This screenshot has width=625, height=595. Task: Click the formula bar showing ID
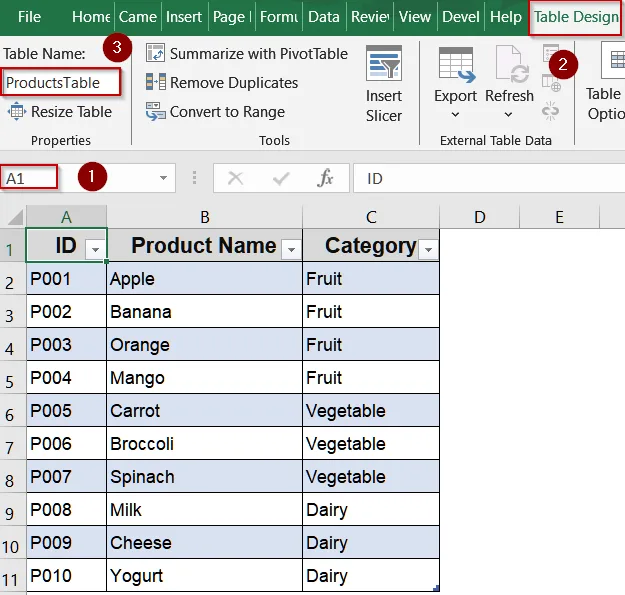489,178
